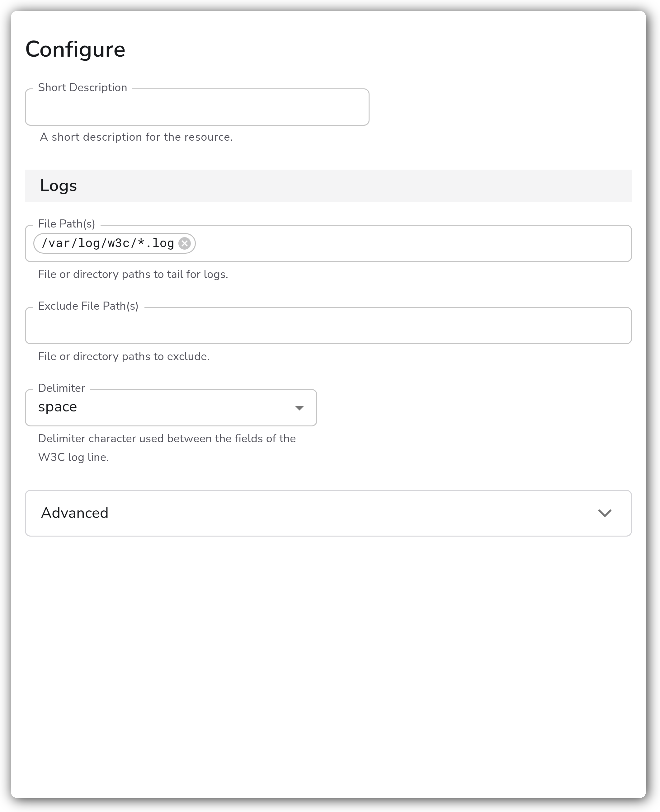Click the Logs section header

tap(328, 186)
